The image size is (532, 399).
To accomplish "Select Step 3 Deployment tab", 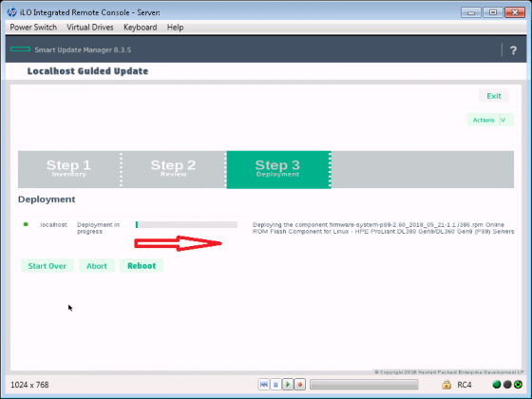I will point(278,169).
